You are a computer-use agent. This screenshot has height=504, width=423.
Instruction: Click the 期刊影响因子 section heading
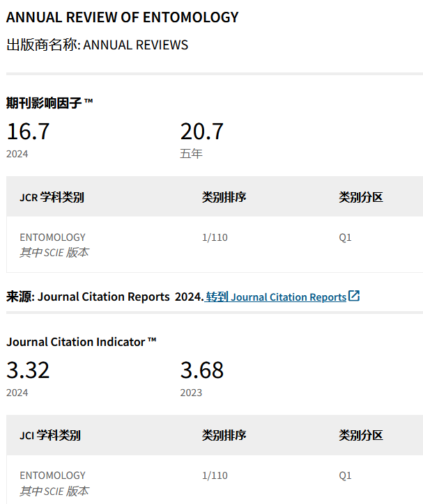pos(49,103)
